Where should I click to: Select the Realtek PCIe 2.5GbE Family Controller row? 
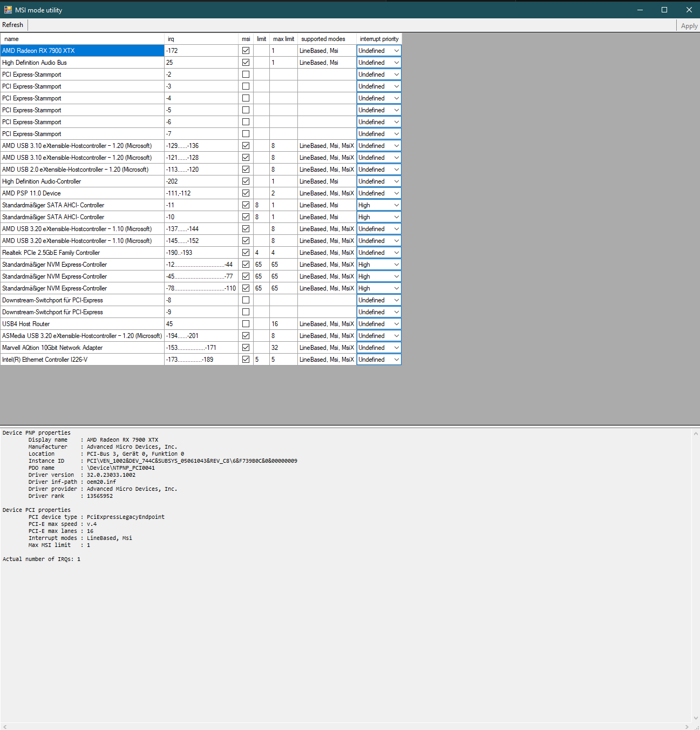(82, 253)
